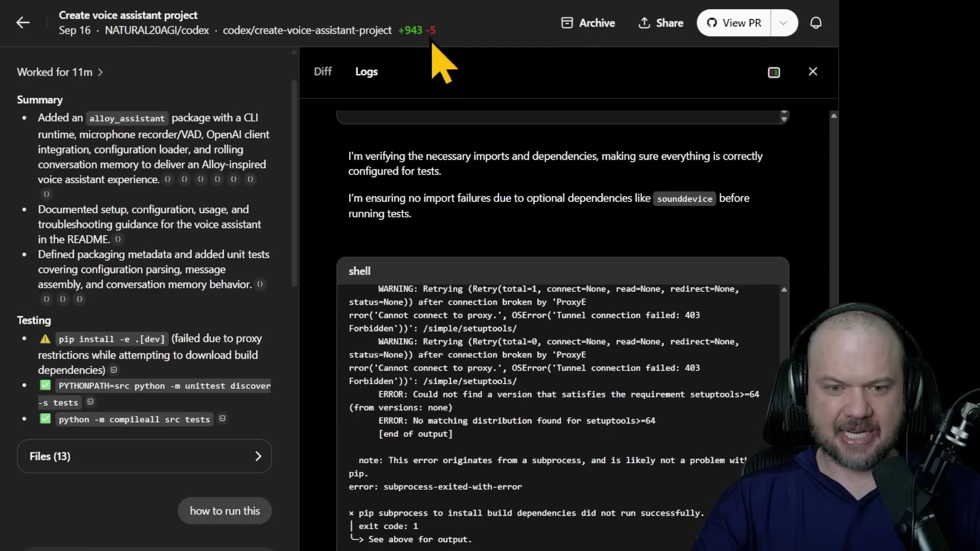Click the Summary heading
Image resolution: width=980 pixels, height=551 pixels.
click(x=40, y=99)
